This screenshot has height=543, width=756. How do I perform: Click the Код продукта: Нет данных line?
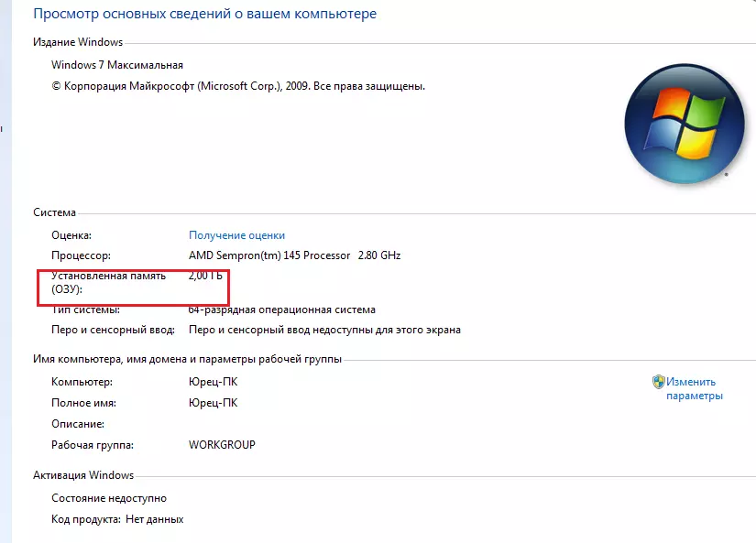117,519
